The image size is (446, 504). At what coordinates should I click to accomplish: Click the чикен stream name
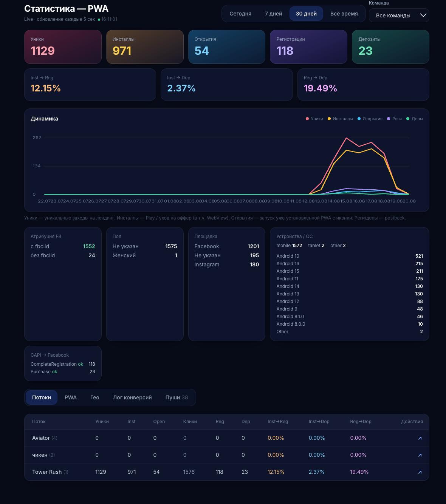pos(40,455)
